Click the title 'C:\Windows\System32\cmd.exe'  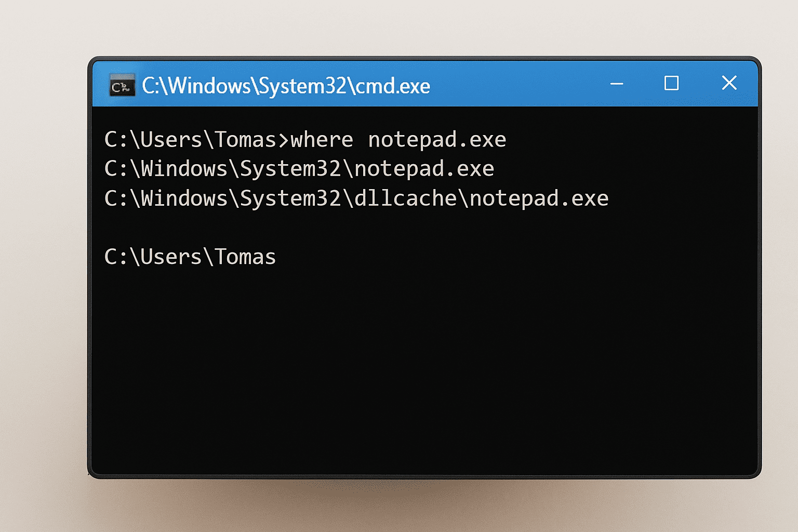coord(286,86)
